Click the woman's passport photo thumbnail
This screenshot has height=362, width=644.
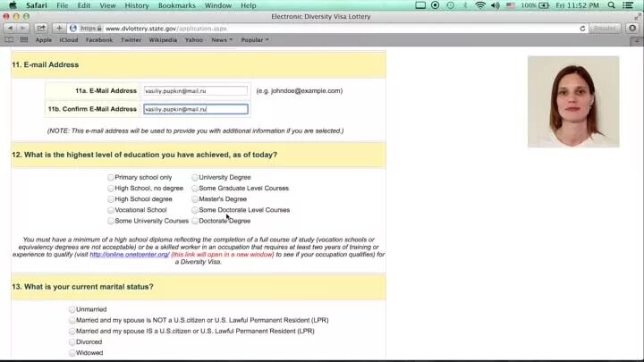point(573,102)
